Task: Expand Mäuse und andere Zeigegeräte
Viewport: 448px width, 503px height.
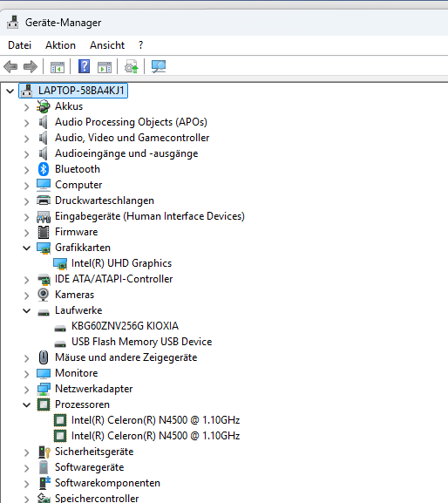Action: (27, 358)
